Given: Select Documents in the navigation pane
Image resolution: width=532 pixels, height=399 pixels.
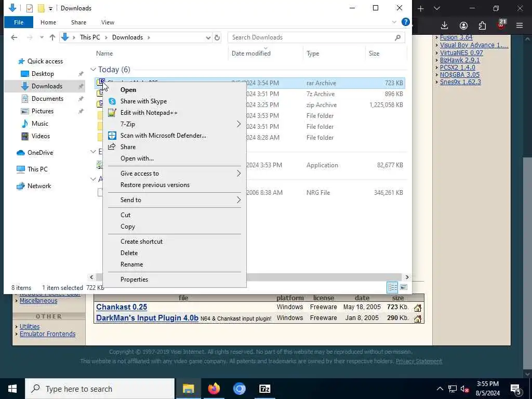Looking at the screenshot, I should (47, 99).
